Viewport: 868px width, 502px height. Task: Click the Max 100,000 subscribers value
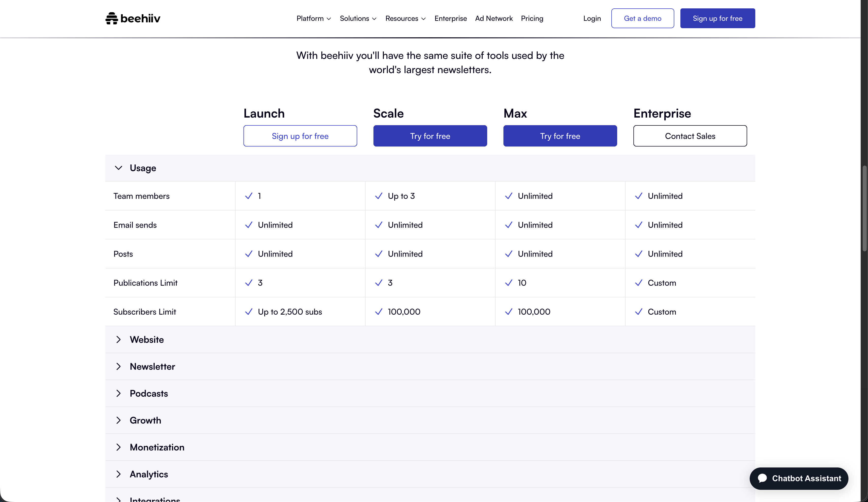tap(534, 312)
